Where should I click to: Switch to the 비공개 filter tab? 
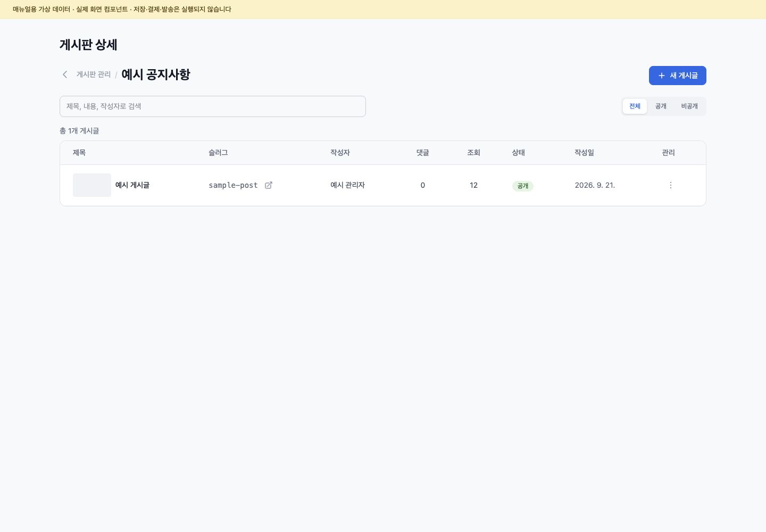click(x=689, y=106)
